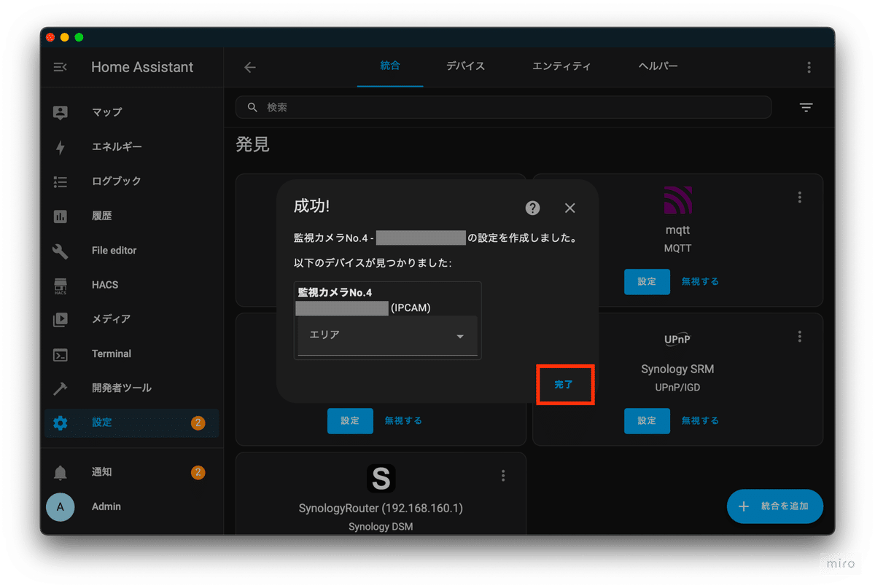This screenshot has height=588, width=875.
Task: Open the mqtt card's three-dot menu
Action: pyautogui.click(x=800, y=197)
